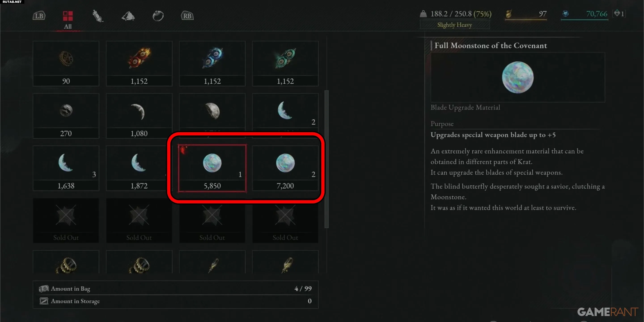The image size is (644, 322).
Task: Click the LB shoulder button icon
Action: coord(39,16)
